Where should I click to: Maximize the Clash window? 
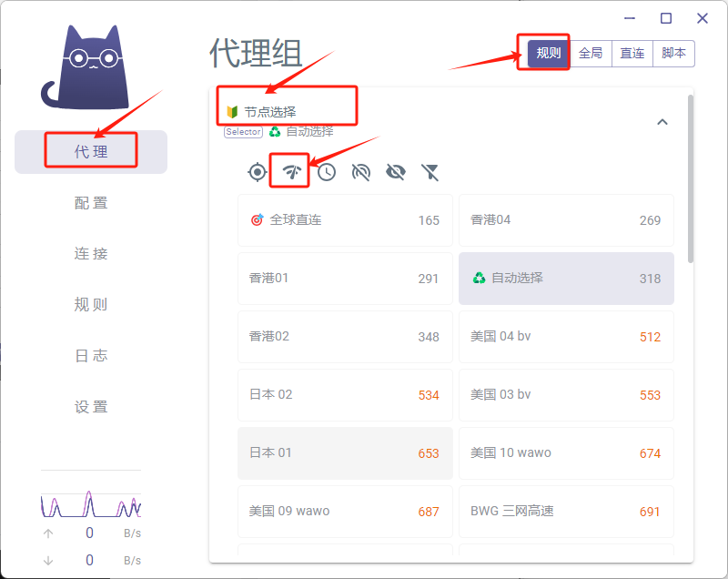click(x=666, y=18)
